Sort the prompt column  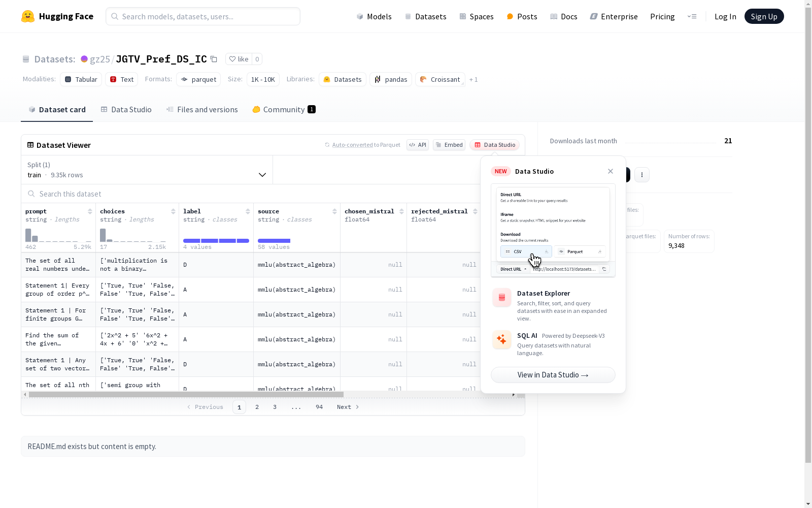click(x=90, y=211)
